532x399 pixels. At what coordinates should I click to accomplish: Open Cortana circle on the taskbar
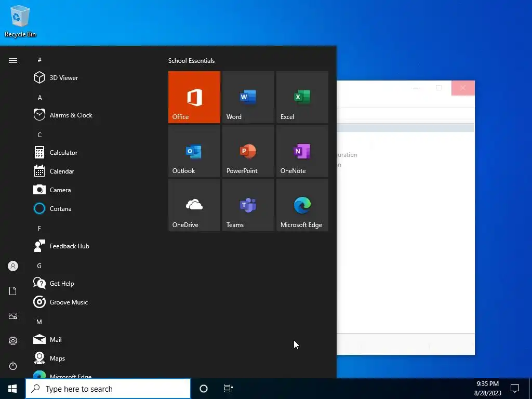point(204,389)
